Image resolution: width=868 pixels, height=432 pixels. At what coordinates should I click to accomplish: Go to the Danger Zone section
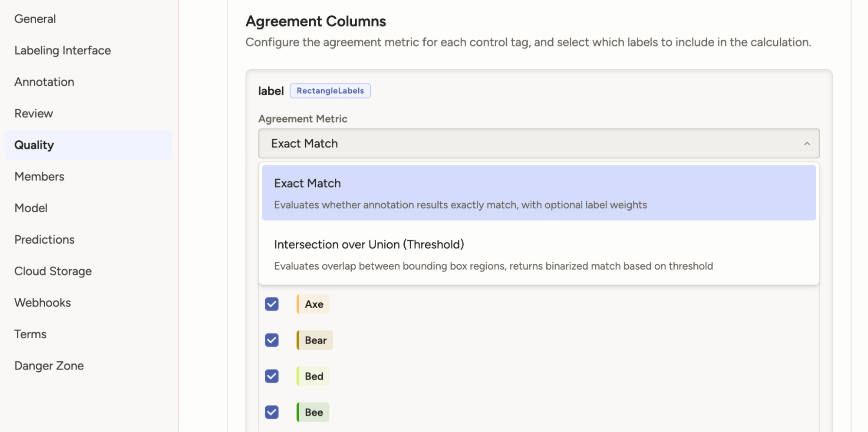49,366
